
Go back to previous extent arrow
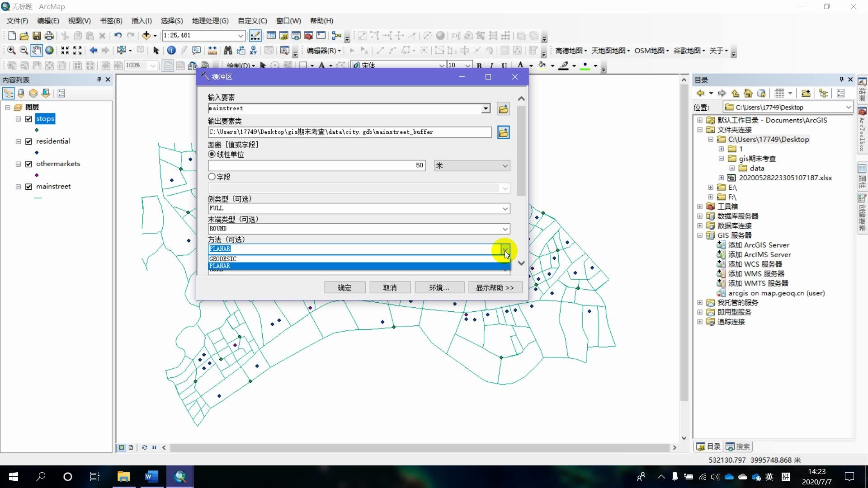click(x=94, y=50)
